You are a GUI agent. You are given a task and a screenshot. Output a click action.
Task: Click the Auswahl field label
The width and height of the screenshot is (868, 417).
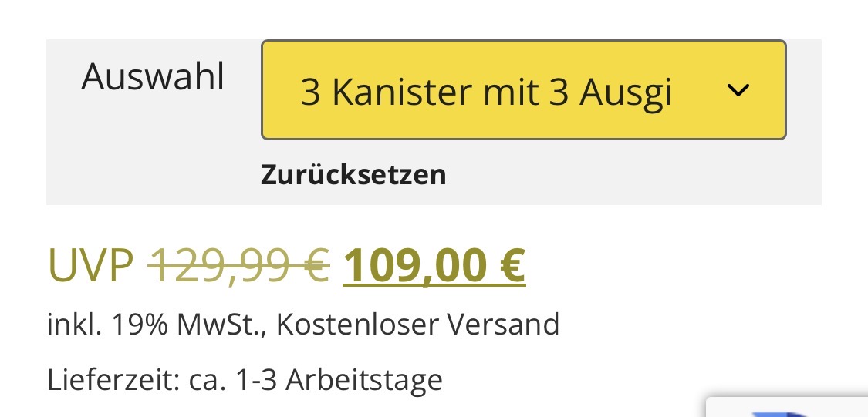coord(153,77)
